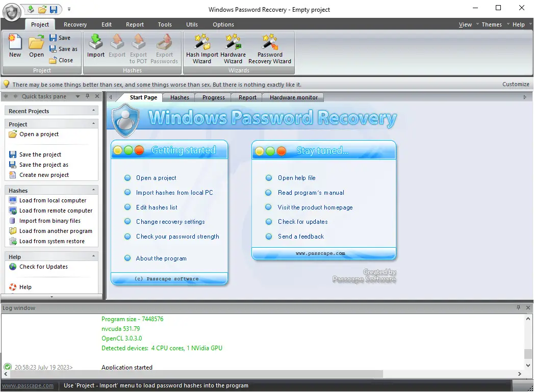Click Load from local computer in Quick tasks

click(x=47, y=200)
